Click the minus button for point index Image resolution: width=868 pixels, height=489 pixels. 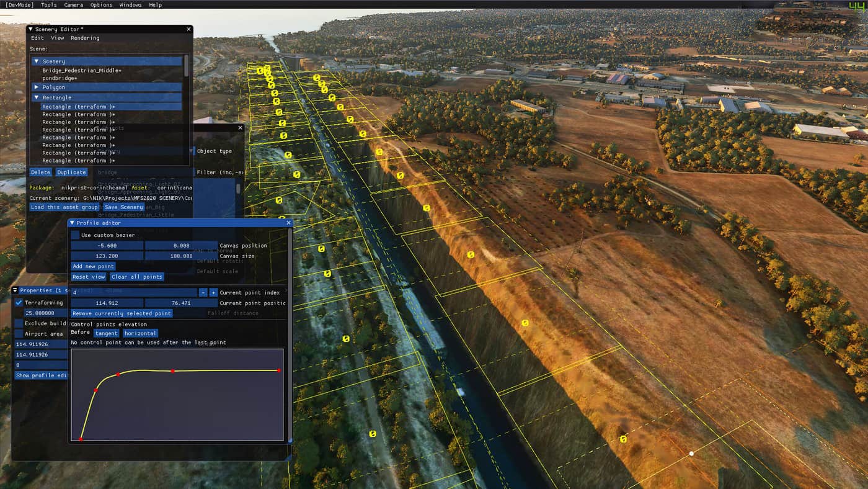(x=203, y=292)
